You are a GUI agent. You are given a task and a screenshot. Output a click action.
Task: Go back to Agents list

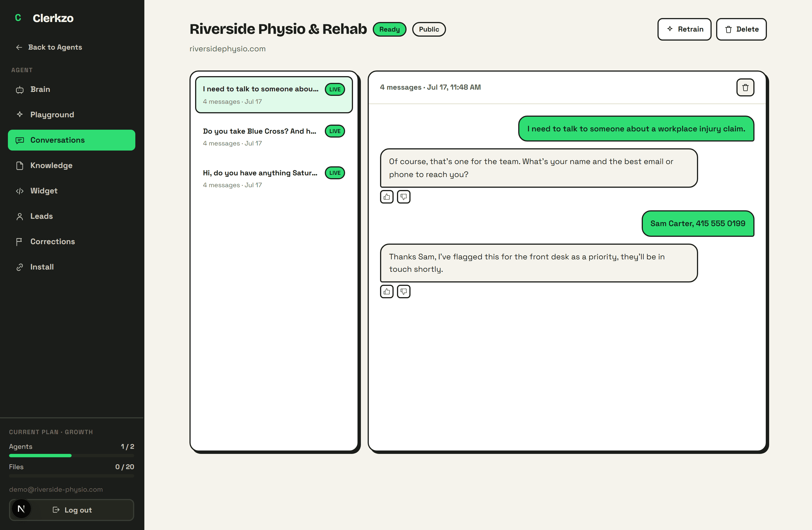point(49,47)
